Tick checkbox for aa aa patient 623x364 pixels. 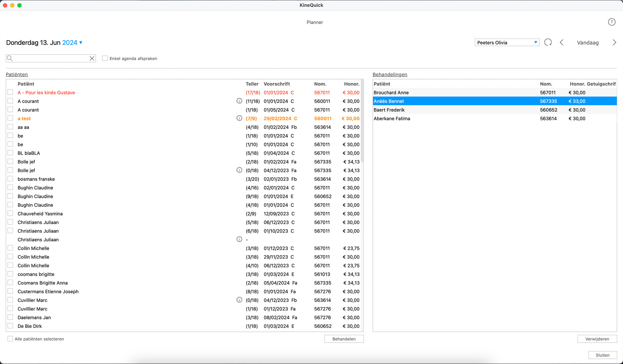tap(10, 127)
